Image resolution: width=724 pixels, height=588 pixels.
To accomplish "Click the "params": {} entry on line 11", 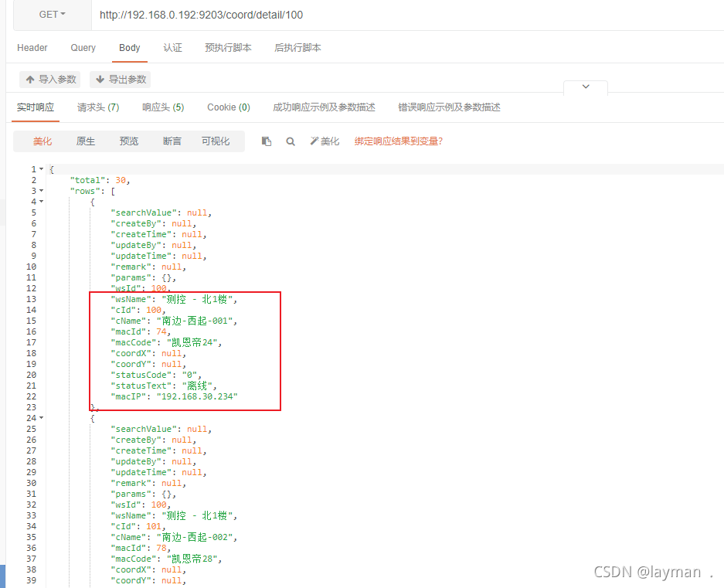I will (143, 277).
